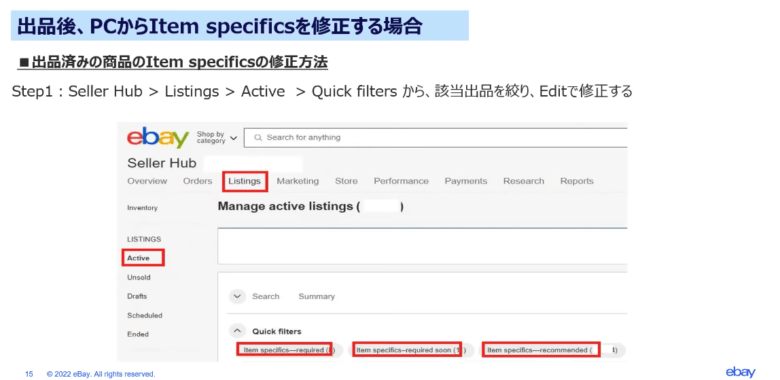Click the 2022 eBay copyright text
780x380 pixels.
click(x=101, y=374)
